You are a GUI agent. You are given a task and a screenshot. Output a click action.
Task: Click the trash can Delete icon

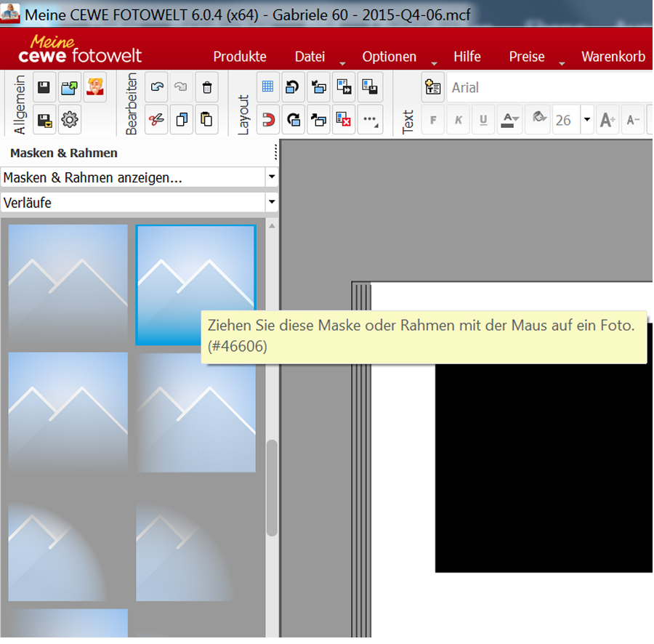(x=206, y=88)
